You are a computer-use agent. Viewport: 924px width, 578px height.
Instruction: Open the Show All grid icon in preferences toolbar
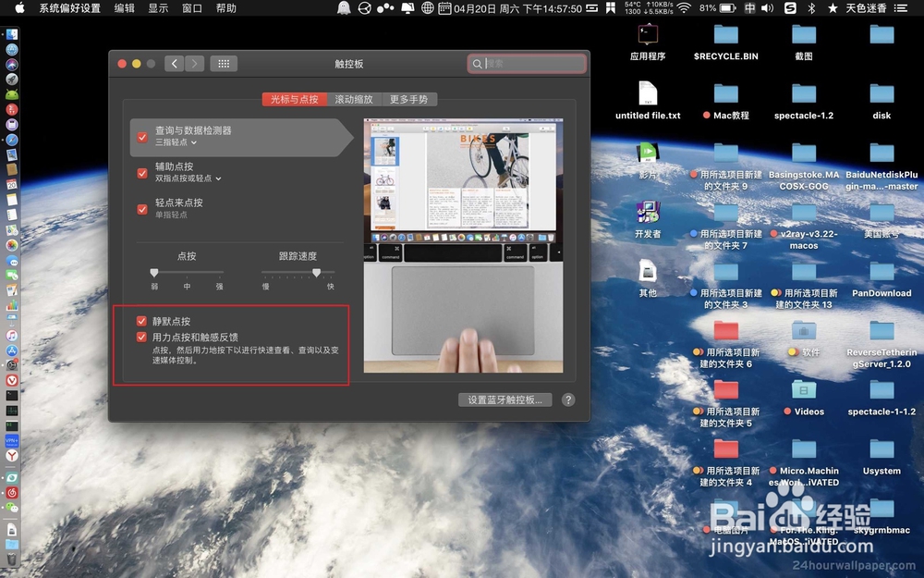[x=222, y=64]
